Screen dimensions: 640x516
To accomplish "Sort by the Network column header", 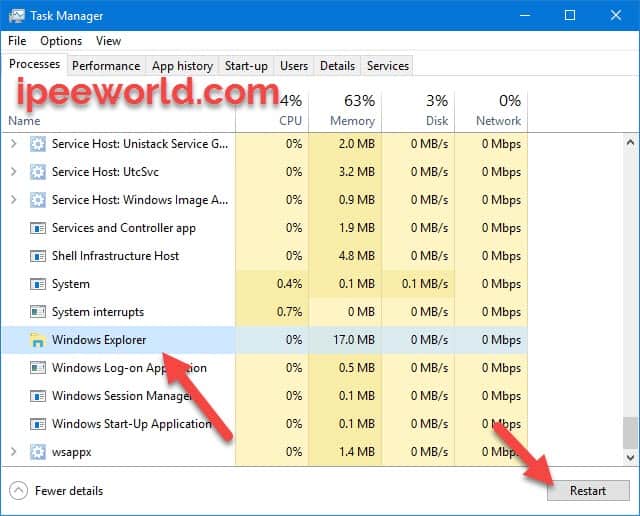I will pos(498,121).
